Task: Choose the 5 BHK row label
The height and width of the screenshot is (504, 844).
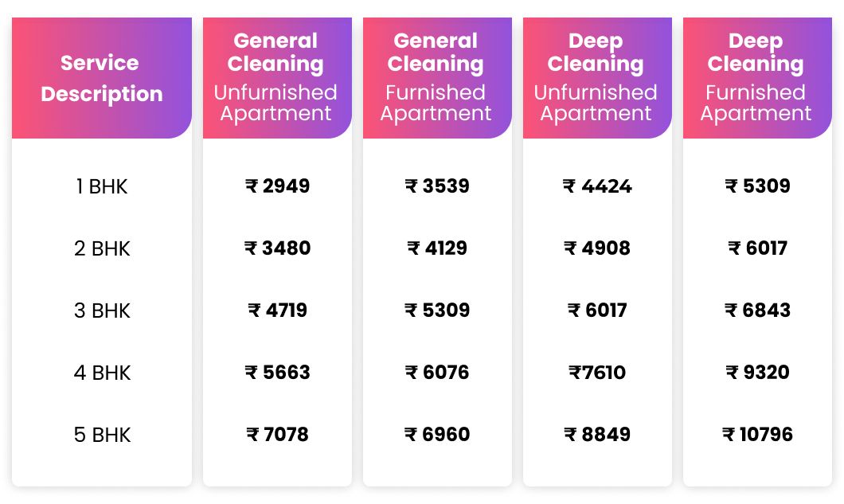Action: (x=102, y=435)
